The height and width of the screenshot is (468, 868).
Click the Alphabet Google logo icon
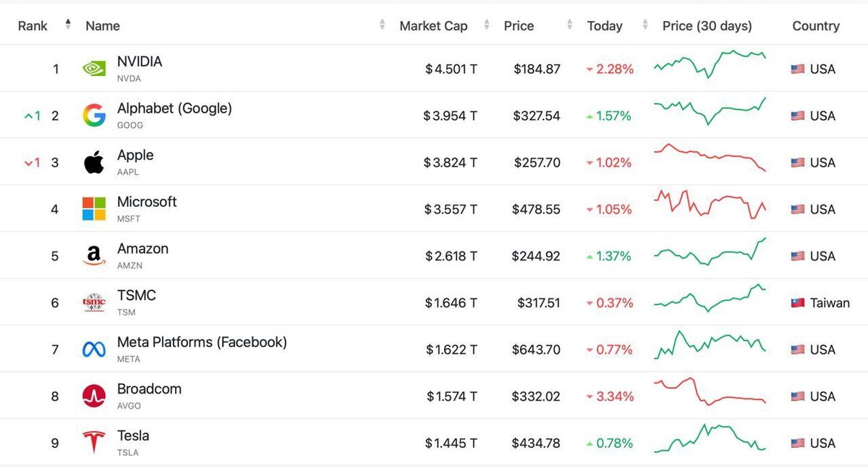94,116
